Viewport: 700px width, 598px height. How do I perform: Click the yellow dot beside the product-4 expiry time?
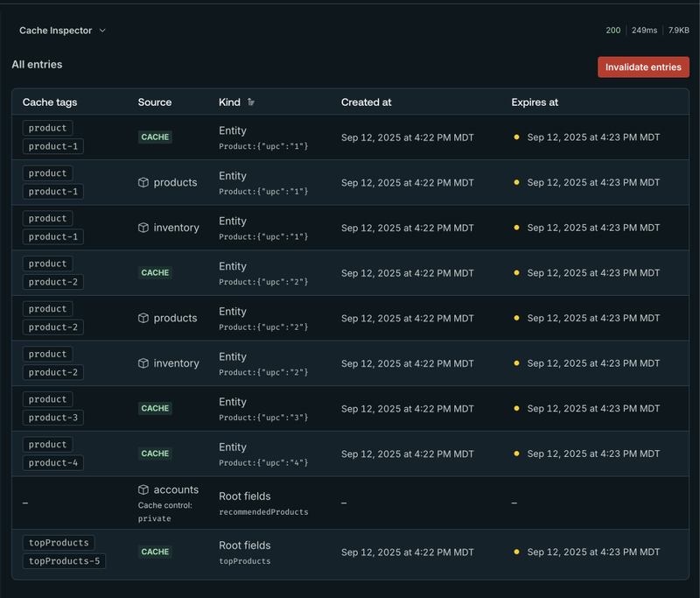click(x=516, y=454)
